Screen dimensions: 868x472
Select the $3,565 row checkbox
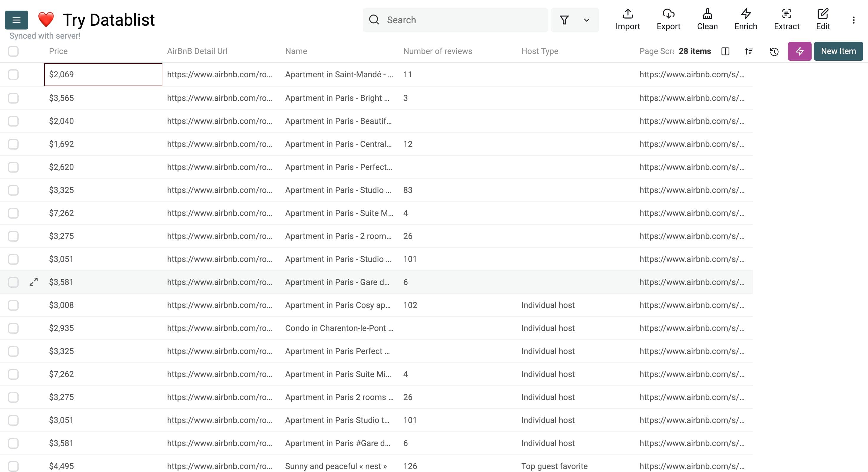13,98
